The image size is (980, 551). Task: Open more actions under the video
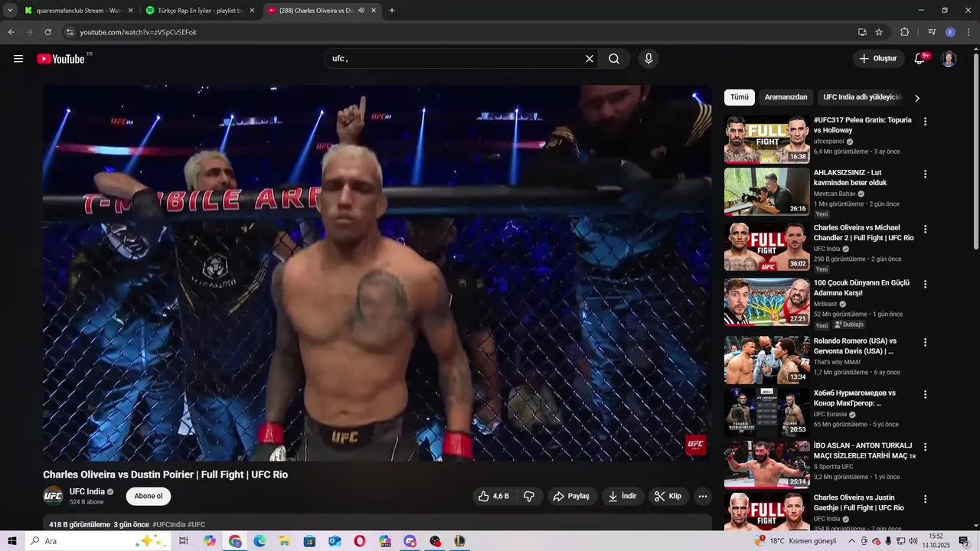tap(703, 497)
